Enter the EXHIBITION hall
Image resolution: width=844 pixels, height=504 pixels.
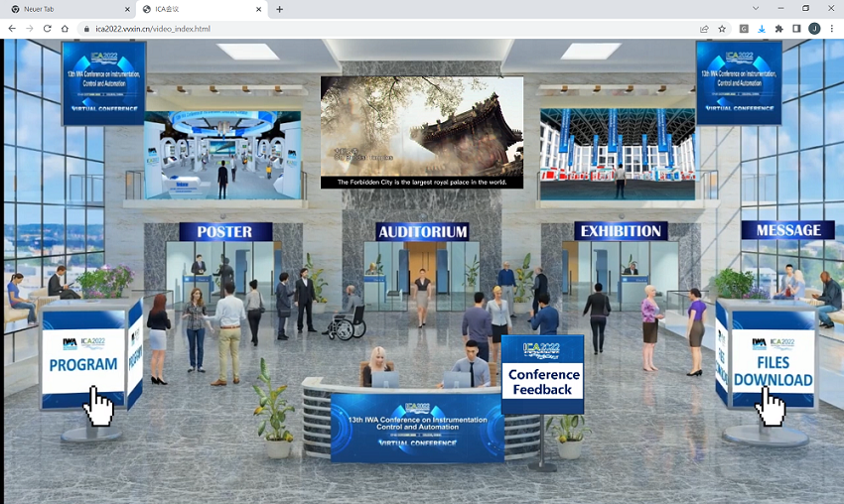pyautogui.click(x=621, y=231)
